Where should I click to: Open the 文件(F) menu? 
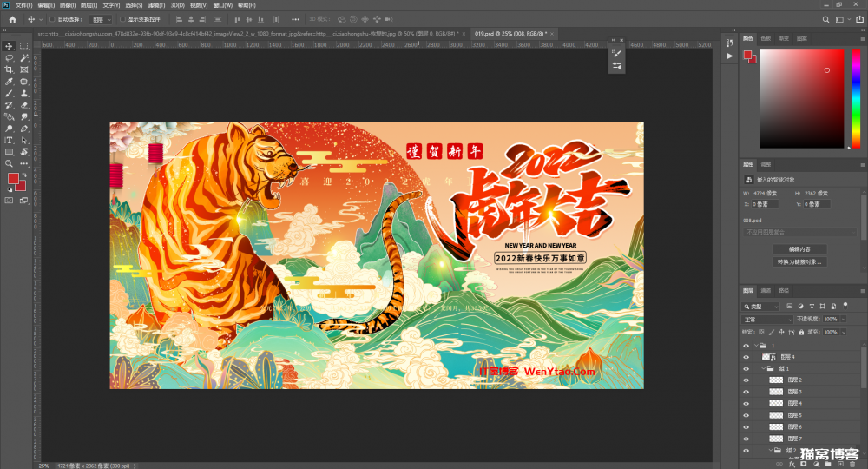point(23,5)
